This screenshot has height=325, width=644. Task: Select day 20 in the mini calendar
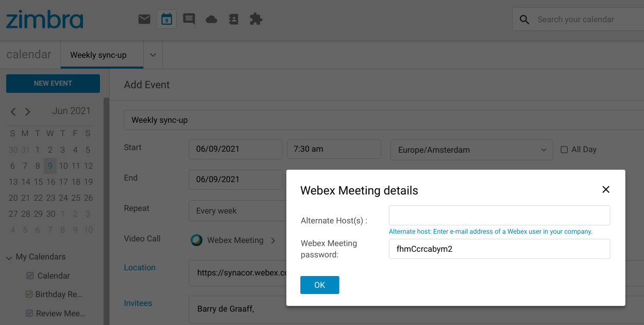pyautogui.click(x=13, y=198)
